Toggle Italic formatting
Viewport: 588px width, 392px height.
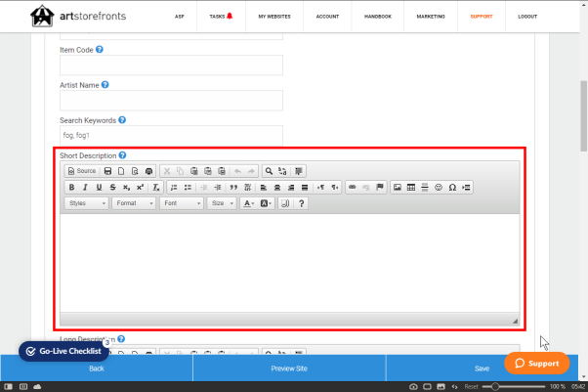pos(85,188)
